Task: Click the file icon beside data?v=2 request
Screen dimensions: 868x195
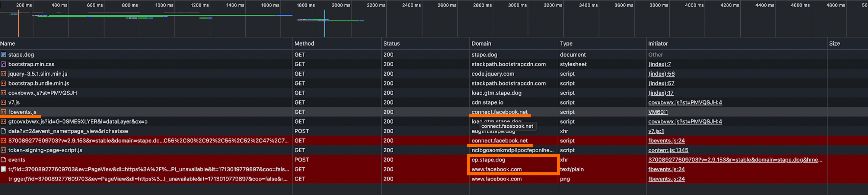Action: click(x=3, y=131)
